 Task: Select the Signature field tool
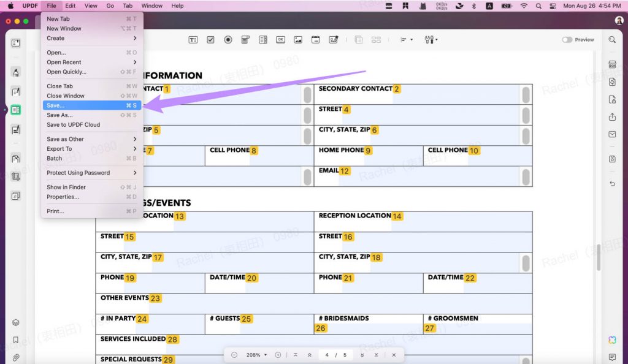(333, 39)
